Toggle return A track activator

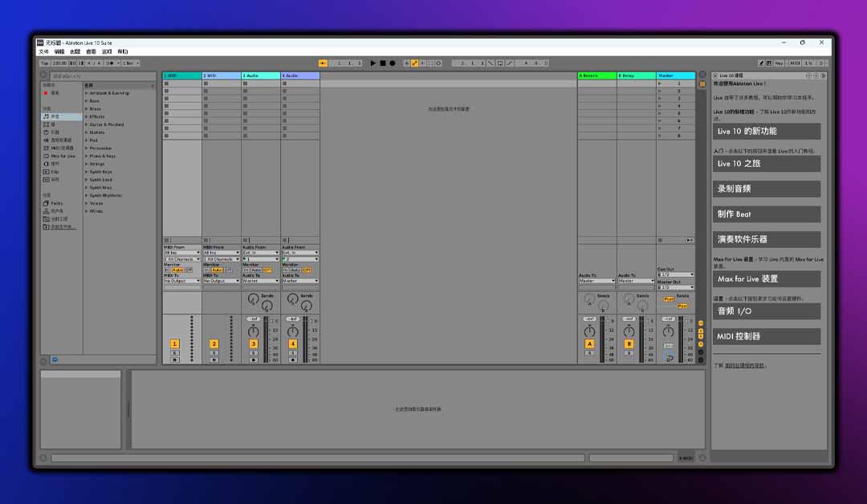(589, 343)
